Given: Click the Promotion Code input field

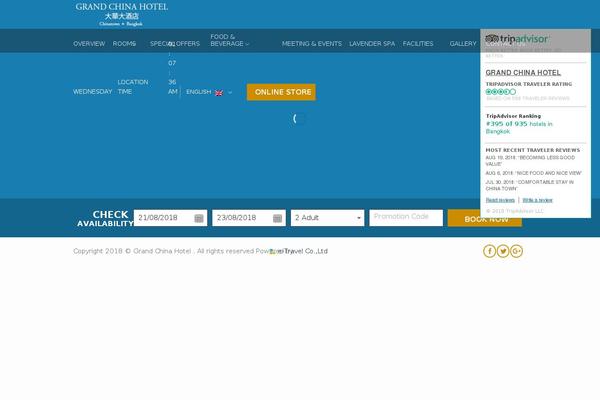Looking at the screenshot, I should coord(406,218).
